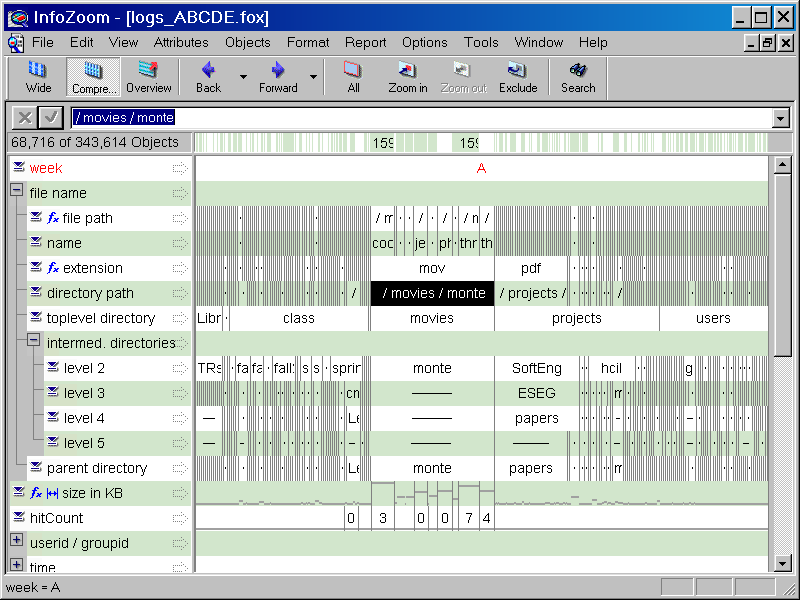Exclude the selected objects
800x600 pixels.
(518, 77)
